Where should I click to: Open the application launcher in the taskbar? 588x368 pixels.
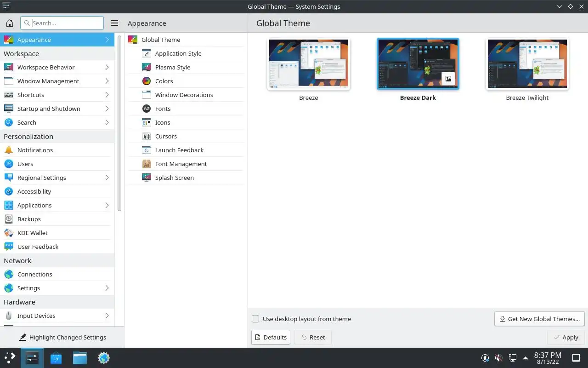10,358
